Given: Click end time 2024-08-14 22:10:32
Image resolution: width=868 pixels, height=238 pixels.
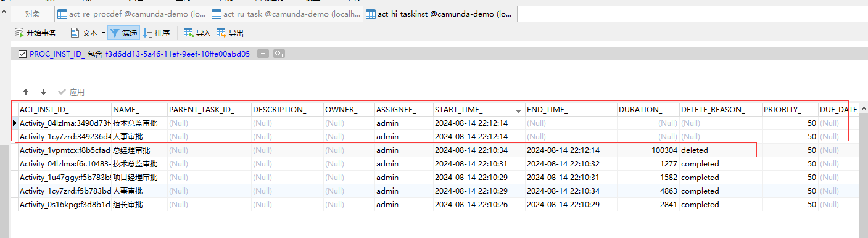Looking at the screenshot, I should [571, 164].
